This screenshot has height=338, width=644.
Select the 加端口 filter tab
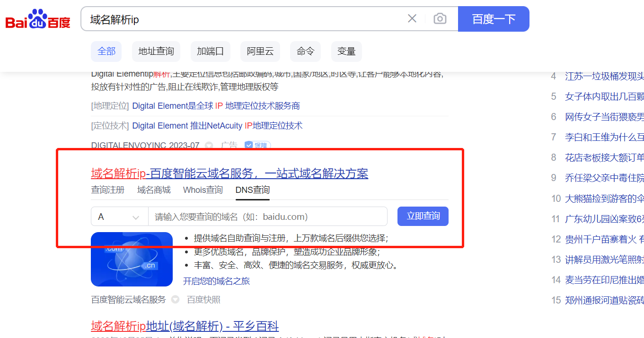(210, 52)
